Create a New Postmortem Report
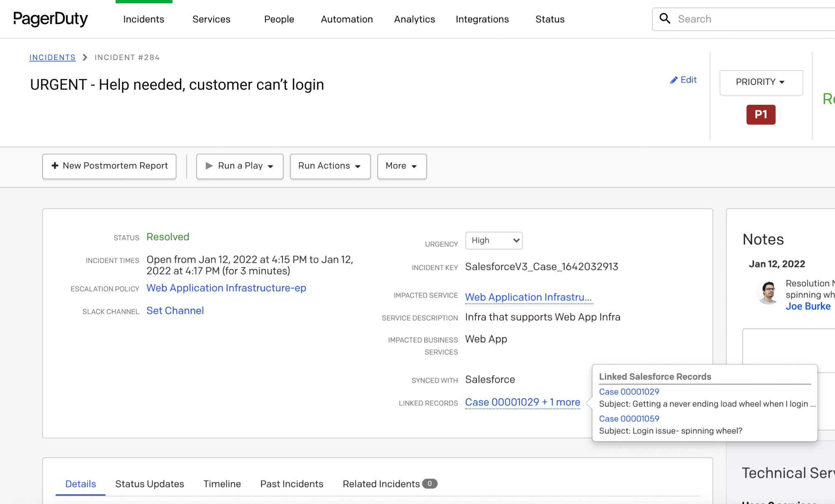 109,166
